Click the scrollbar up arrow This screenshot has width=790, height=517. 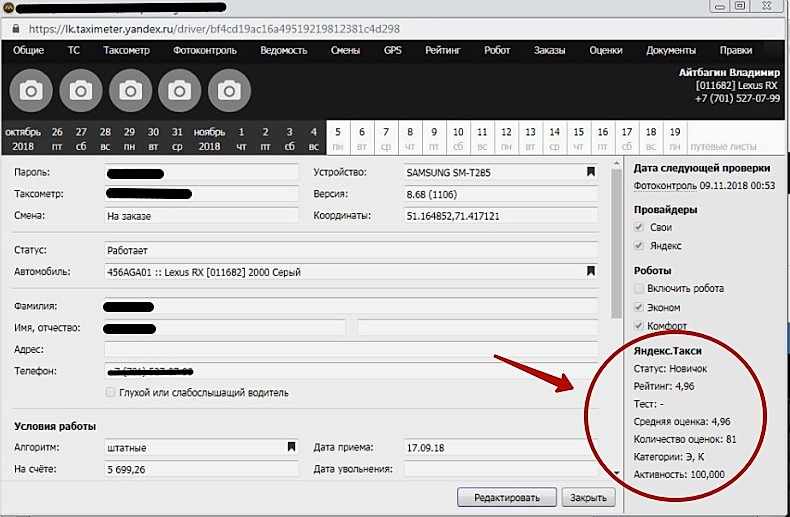[617, 163]
